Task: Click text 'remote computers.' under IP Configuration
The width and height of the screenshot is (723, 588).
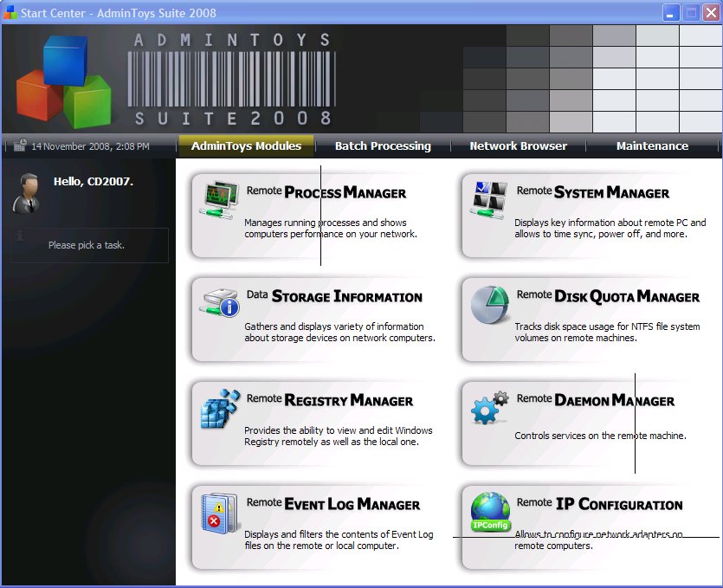Action: point(553,546)
